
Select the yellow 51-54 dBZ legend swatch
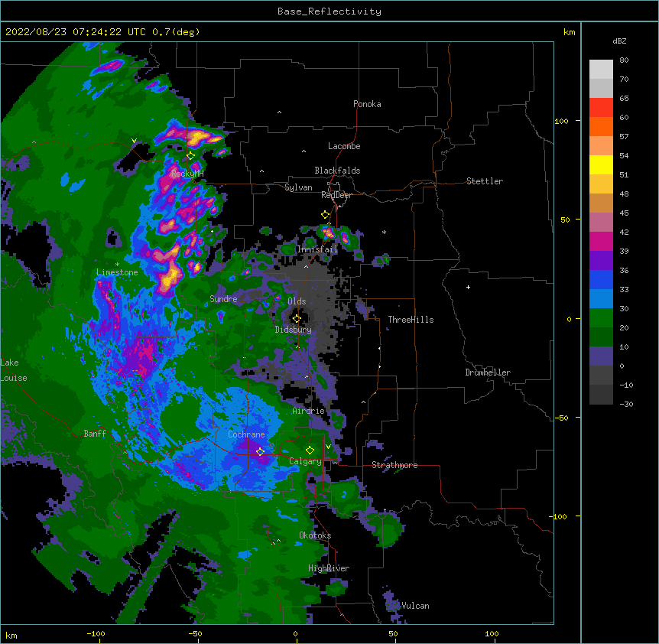[x=601, y=164]
